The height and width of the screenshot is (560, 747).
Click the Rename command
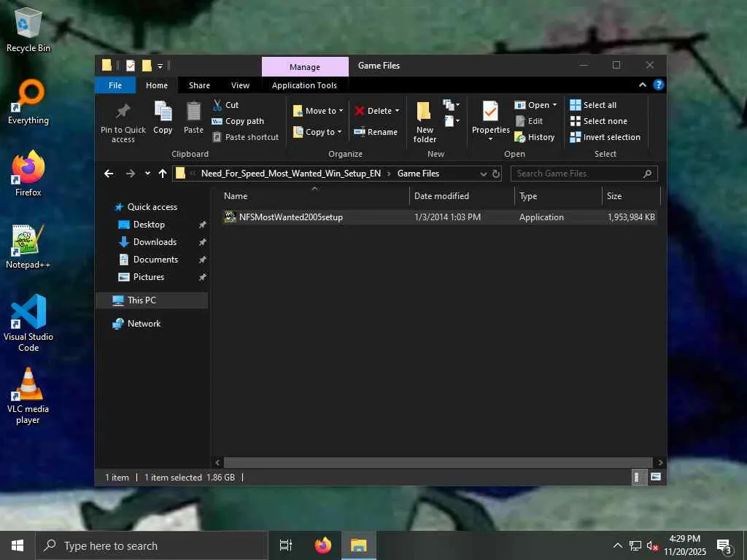click(x=376, y=132)
